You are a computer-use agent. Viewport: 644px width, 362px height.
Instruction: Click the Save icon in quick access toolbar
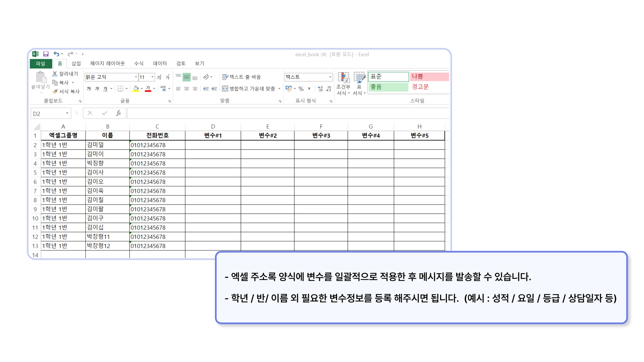[x=46, y=54]
